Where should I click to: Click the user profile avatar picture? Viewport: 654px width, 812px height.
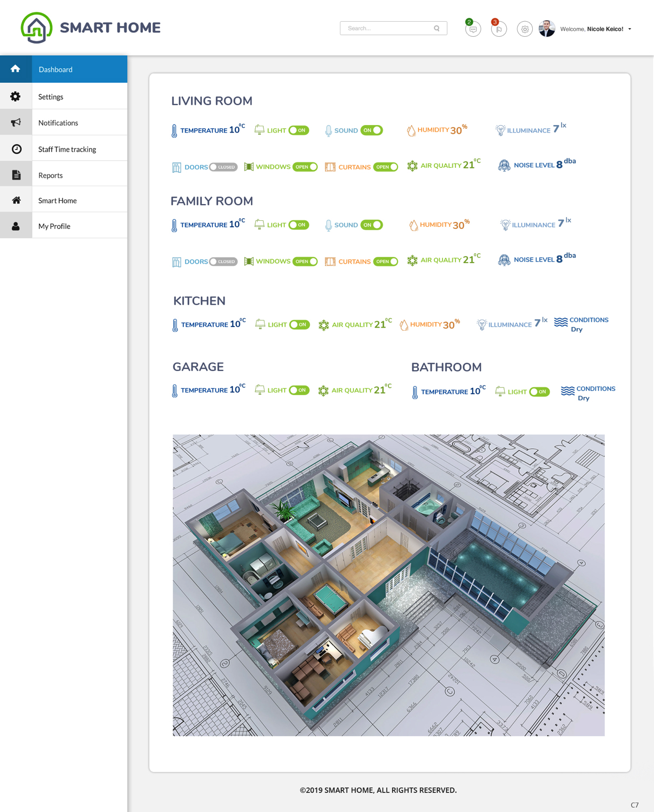click(x=547, y=29)
